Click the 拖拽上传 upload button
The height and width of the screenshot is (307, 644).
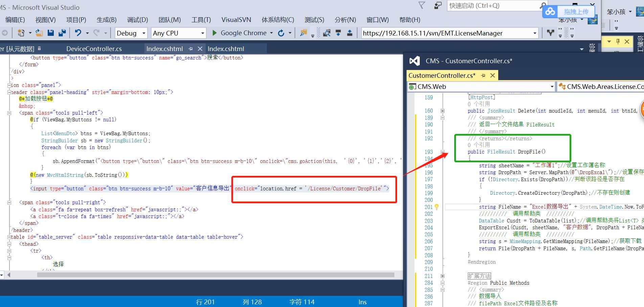(x=576, y=11)
